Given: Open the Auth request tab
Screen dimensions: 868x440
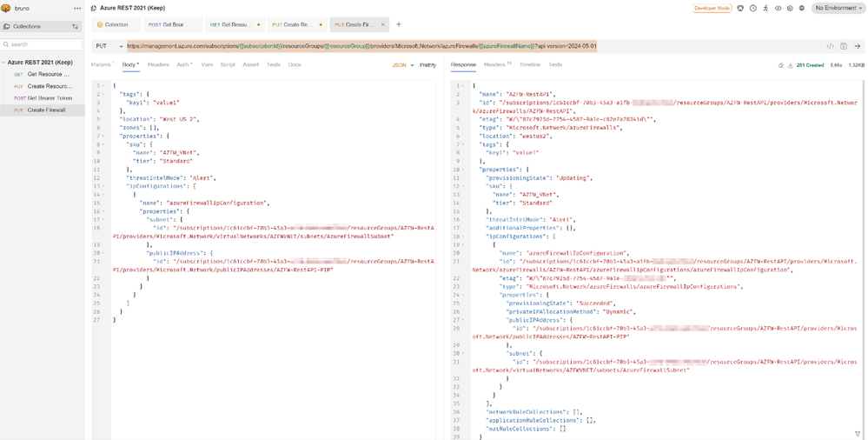Looking at the screenshot, I should [184, 65].
